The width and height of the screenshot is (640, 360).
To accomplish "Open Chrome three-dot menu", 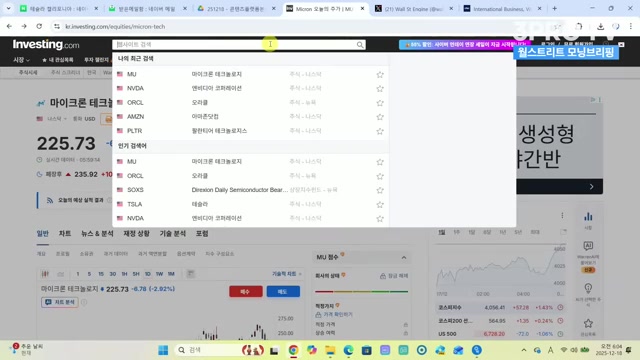I will [x=631, y=27].
